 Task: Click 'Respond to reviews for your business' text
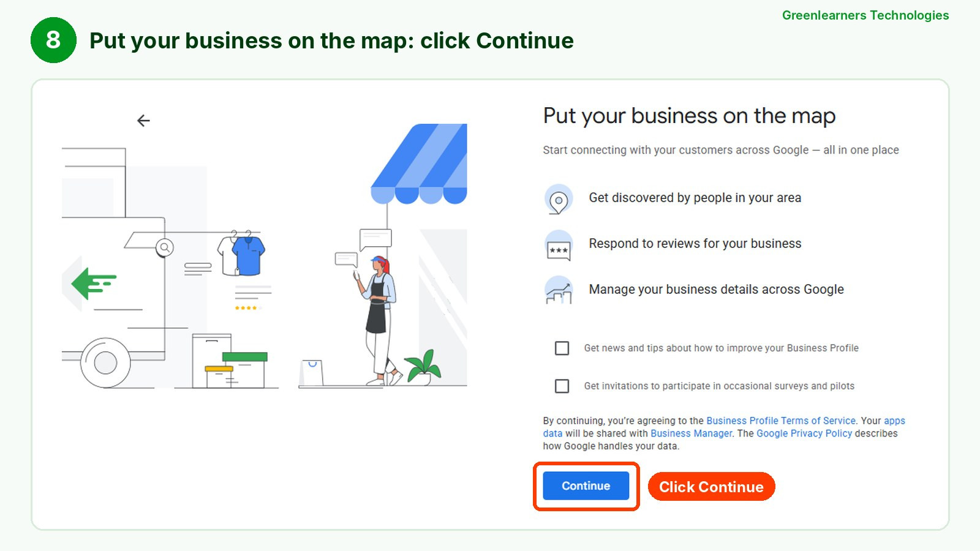click(x=695, y=244)
